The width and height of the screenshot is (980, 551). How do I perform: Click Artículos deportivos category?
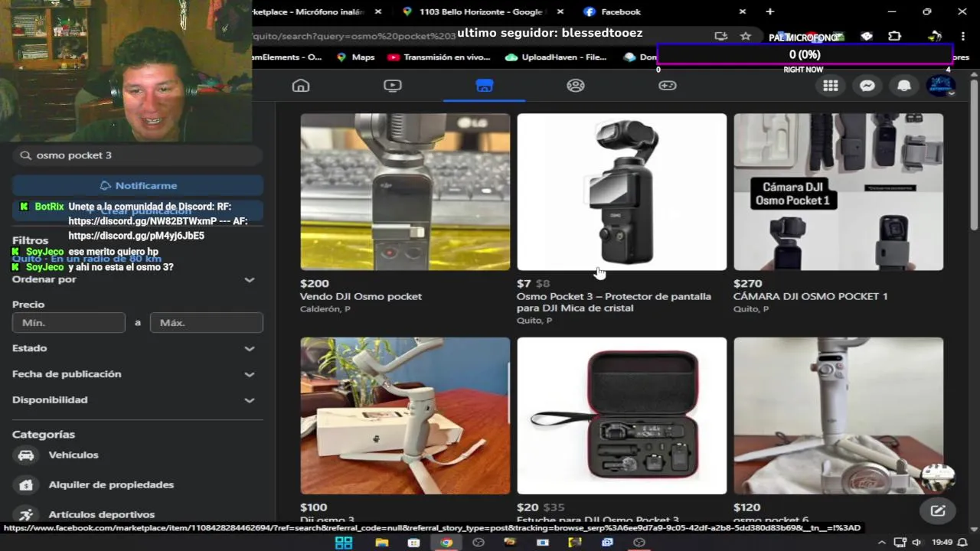click(x=102, y=515)
